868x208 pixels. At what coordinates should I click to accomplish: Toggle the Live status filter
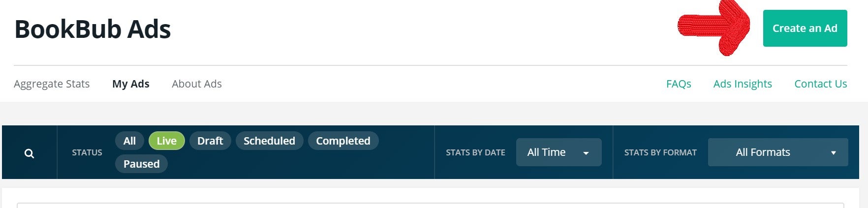pos(166,141)
